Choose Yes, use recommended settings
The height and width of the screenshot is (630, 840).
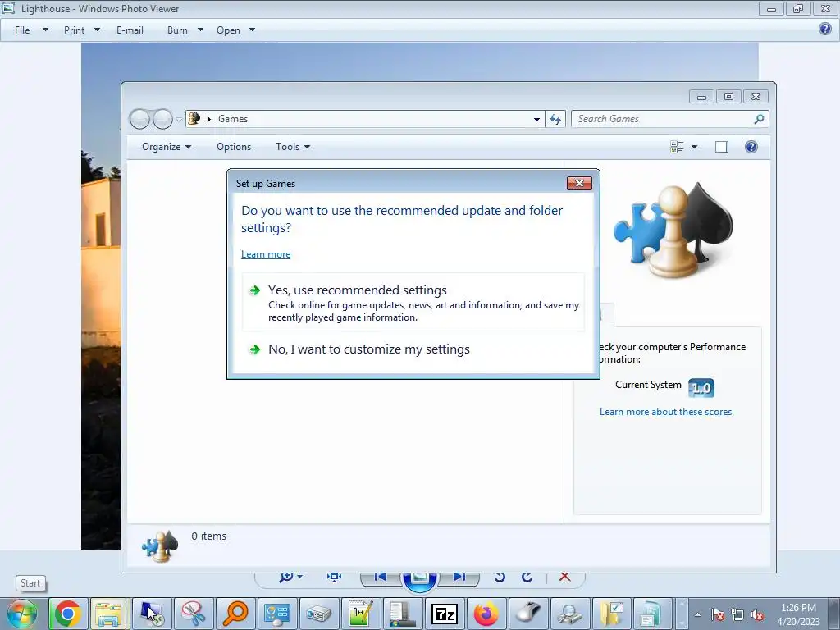[x=413, y=302]
